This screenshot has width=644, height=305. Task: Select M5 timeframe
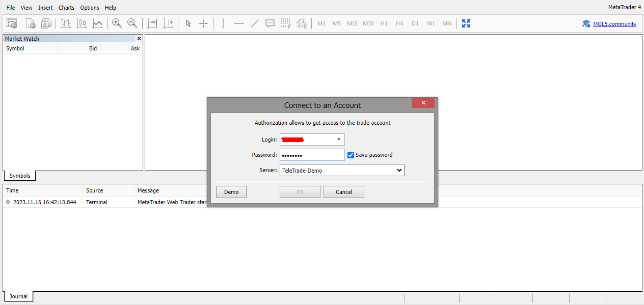tap(337, 23)
